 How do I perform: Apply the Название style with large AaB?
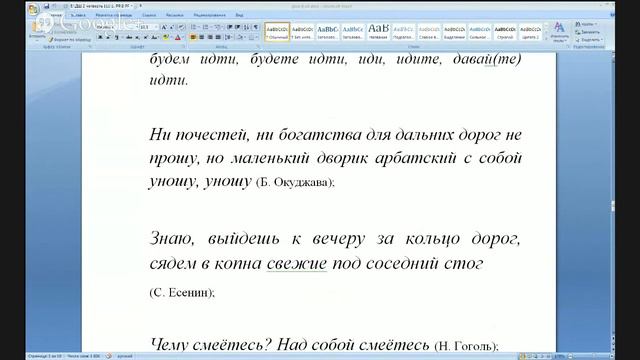378,32
